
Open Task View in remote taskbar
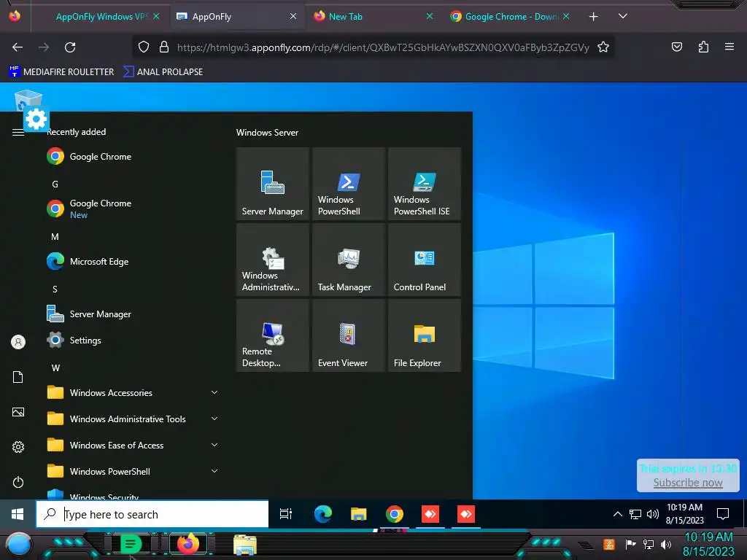point(286,514)
